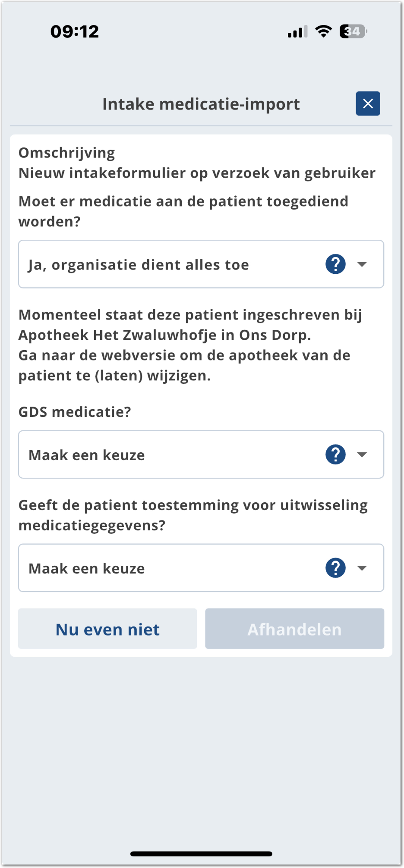This screenshot has width=404, height=868.
Task: Click the Afhandelen button
Action: (294, 629)
